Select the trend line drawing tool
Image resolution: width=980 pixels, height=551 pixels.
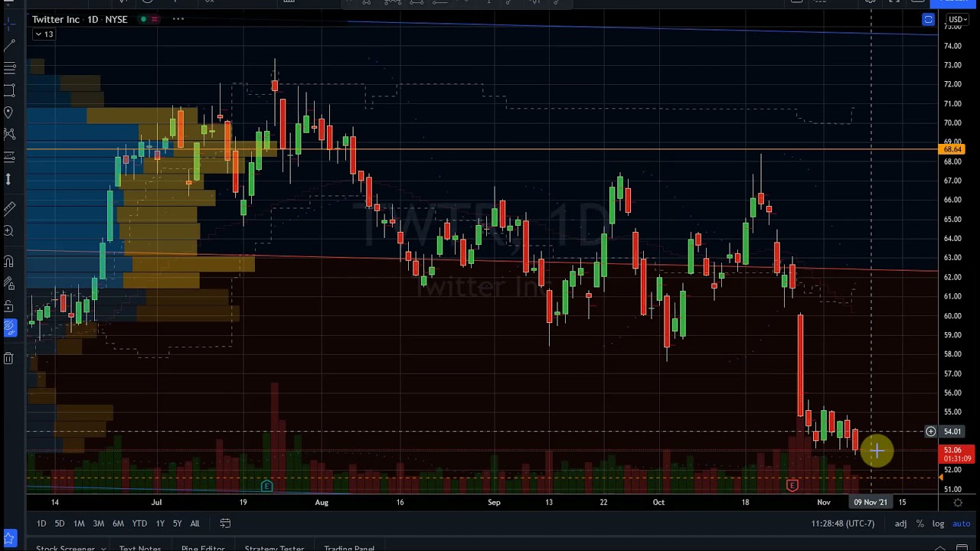coord(9,46)
